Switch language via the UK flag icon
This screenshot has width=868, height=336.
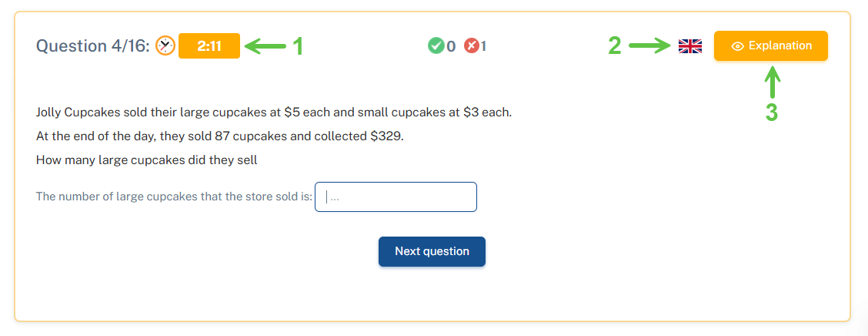690,46
